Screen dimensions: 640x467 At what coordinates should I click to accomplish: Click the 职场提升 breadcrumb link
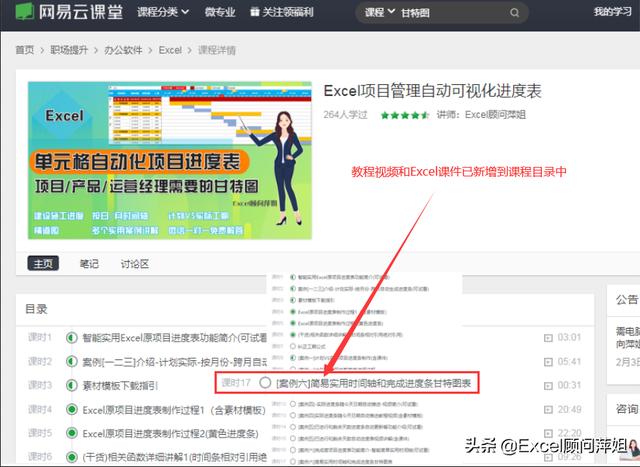pyautogui.click(x=69, y=50)
